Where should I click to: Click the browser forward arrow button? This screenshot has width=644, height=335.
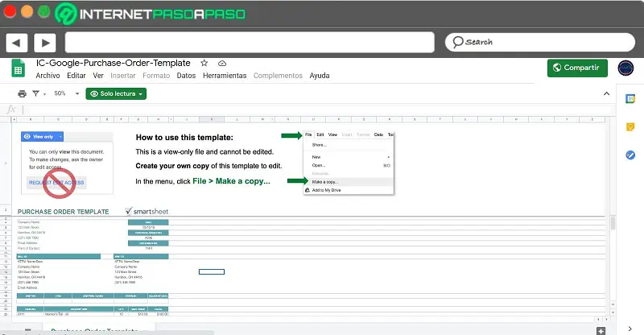pos(45,43)
